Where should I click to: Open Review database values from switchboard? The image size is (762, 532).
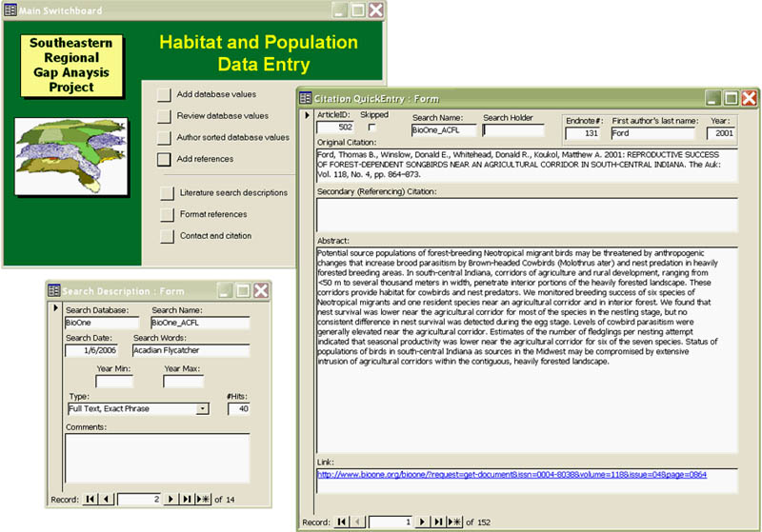click(164, 116)
